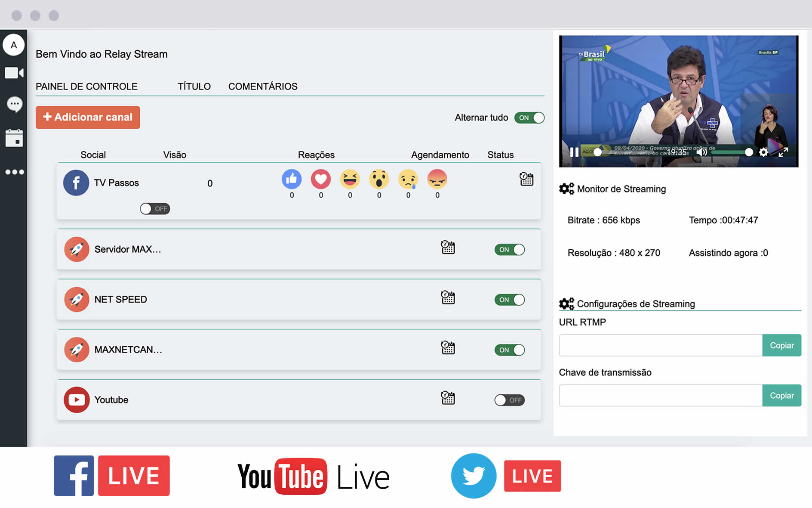Image resolution: width=812 pixels, height=508 pixels.
Task: Turn off the MAXNETCAN switch
Action: (x=510, y=350)
